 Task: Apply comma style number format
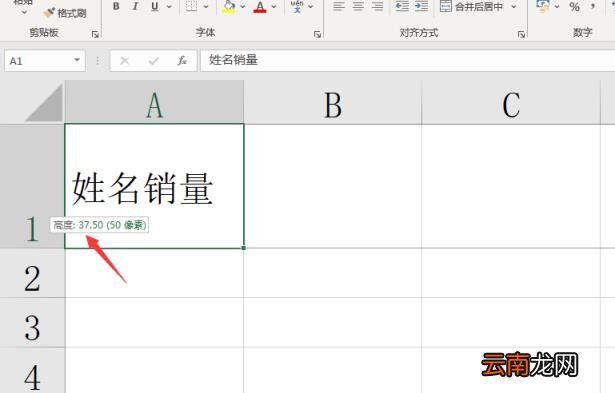[x=593, y=6]
